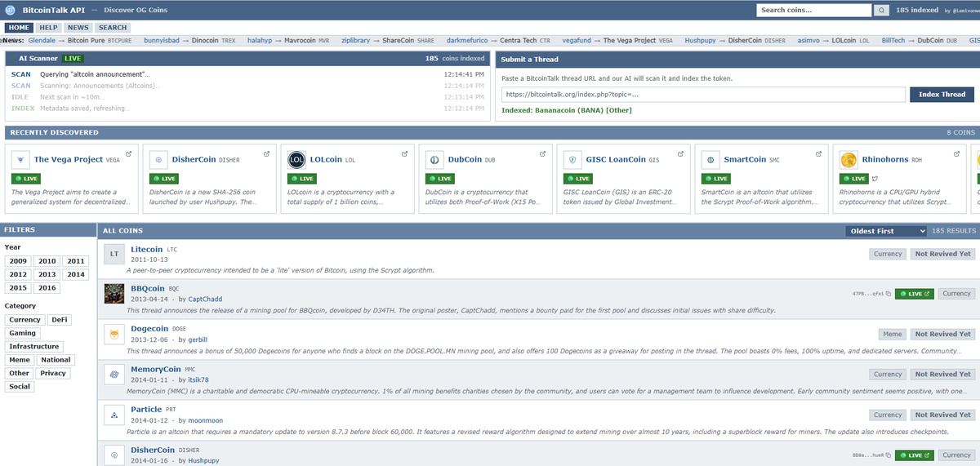Click the Meme tag on Dogecoin row

pos(893,335)
